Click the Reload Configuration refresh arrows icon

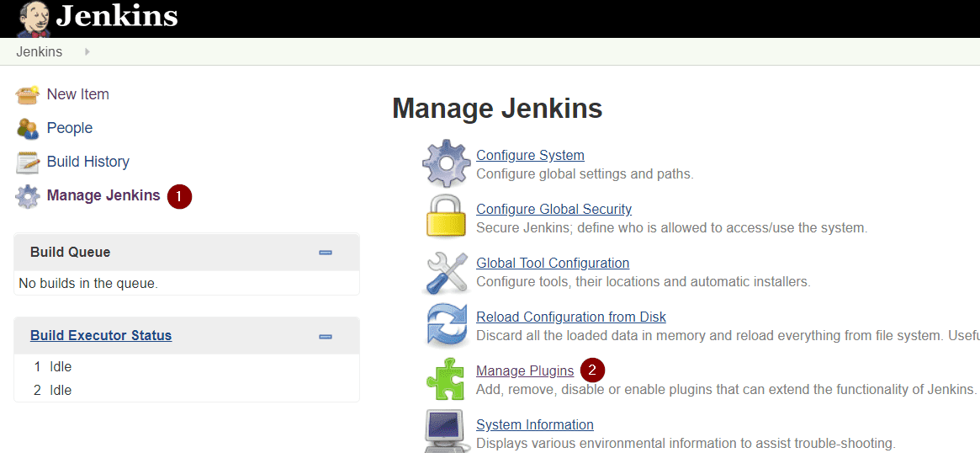(x=446, y=325)
